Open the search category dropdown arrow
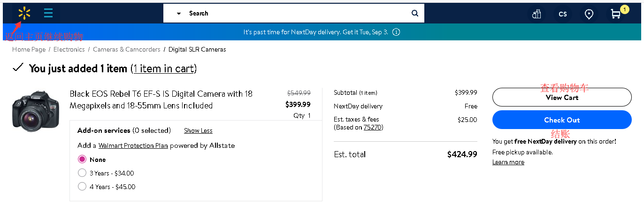644x206 pixels. pos(179,14)
